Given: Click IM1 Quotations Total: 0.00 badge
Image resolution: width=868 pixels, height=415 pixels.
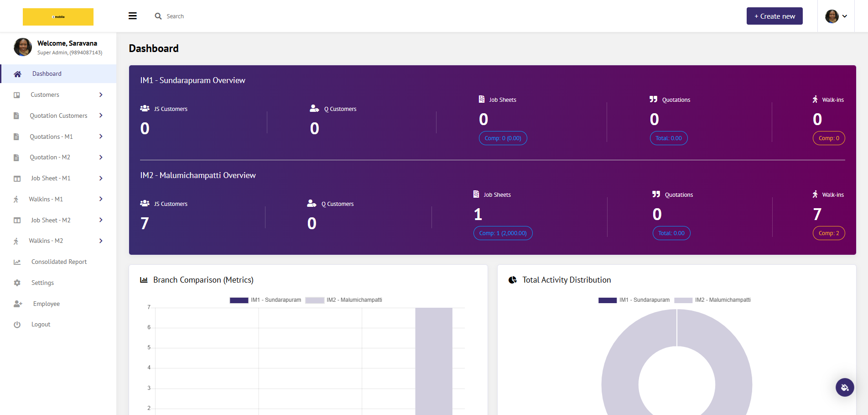Looking at the screenshot, I should point(669,138).
